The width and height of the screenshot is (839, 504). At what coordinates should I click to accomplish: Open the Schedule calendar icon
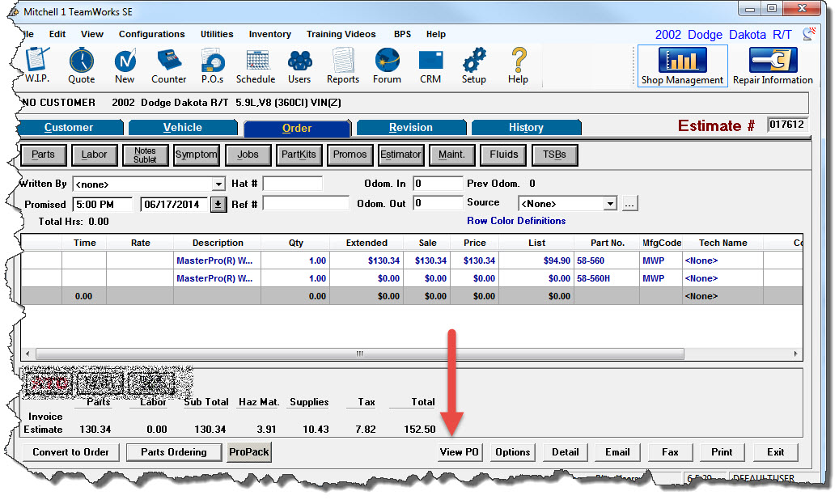[256, 66]
